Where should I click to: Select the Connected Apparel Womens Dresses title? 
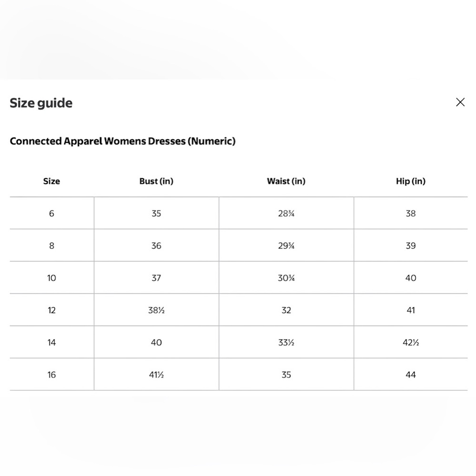[x=123, y=141]
